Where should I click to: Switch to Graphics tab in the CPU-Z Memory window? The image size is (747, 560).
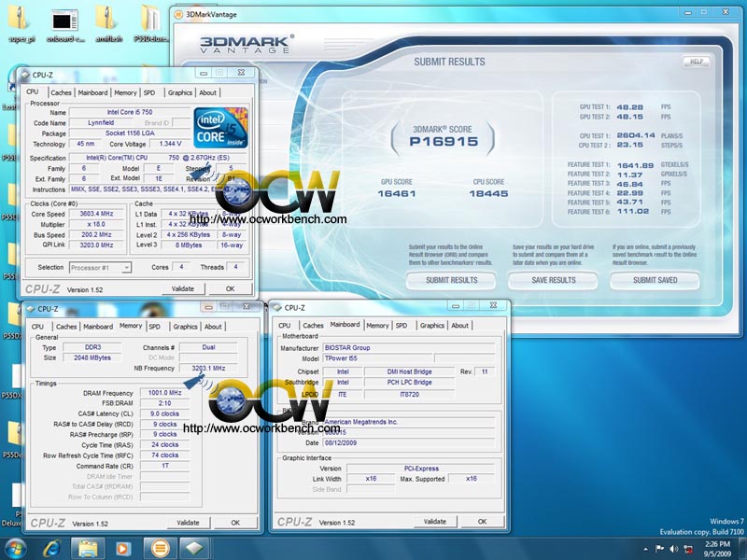pos(185,327)
